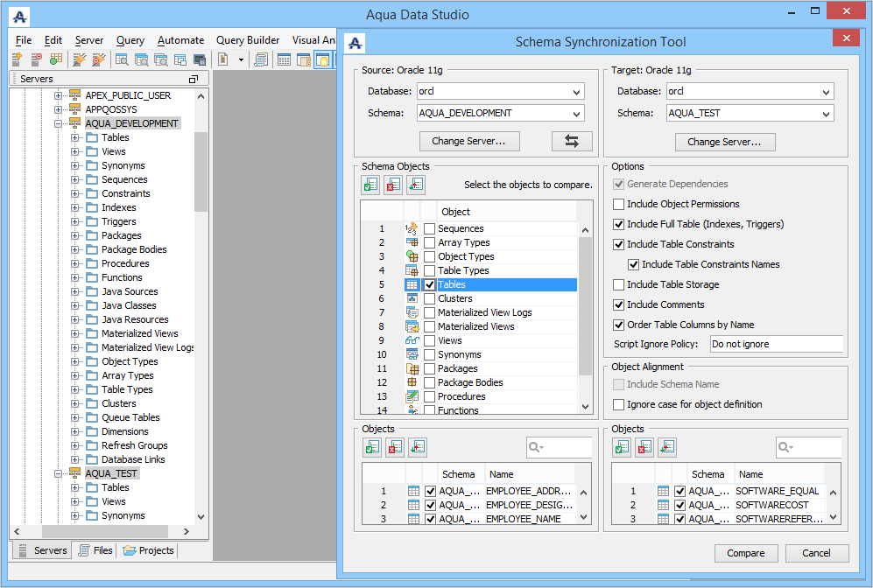
Task: Click the swap source and target arrows button
Action: tap(572, 141)
